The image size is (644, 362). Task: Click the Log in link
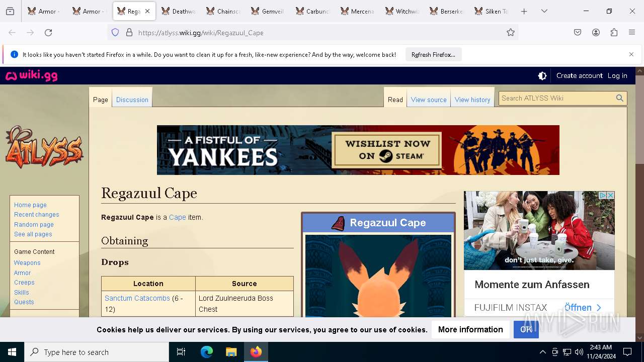click(x=617, y=75)
